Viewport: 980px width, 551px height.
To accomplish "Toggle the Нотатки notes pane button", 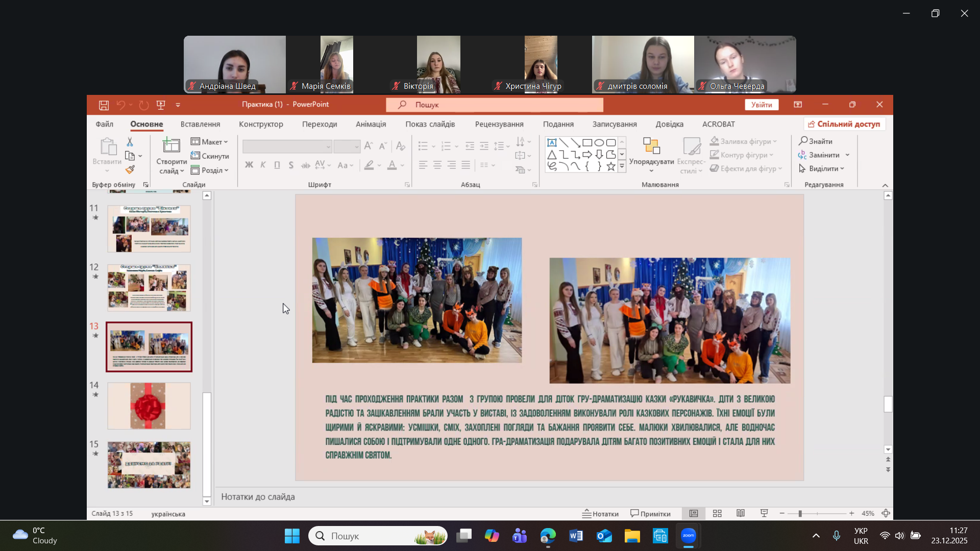I will 601,514.
